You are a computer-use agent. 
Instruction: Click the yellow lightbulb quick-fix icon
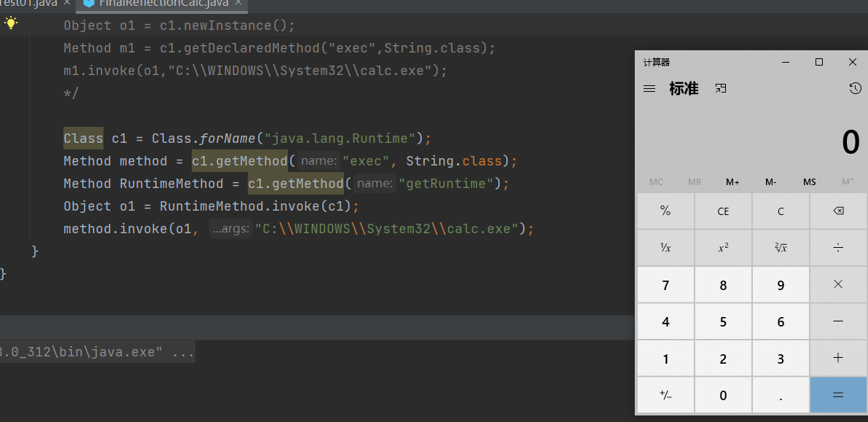pos(10,23)
